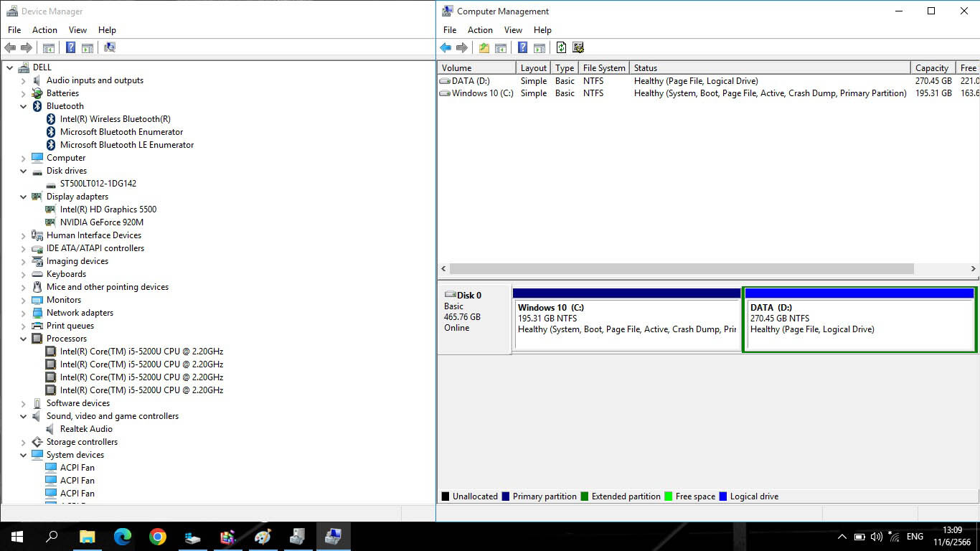Sort by Capacity column header

point(932,68)
